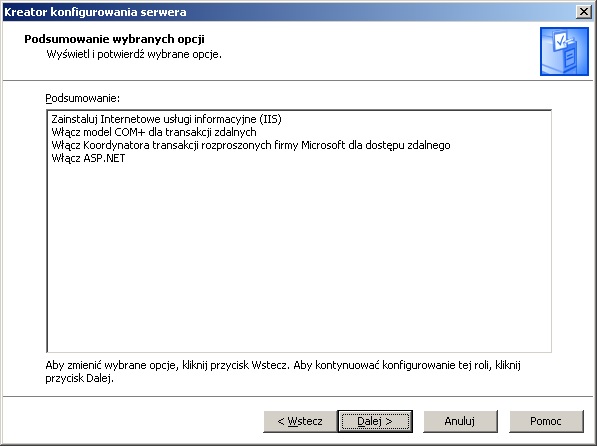
Task: Click the gray footer area left of Wstecz
Action: [x=133, y=421]
